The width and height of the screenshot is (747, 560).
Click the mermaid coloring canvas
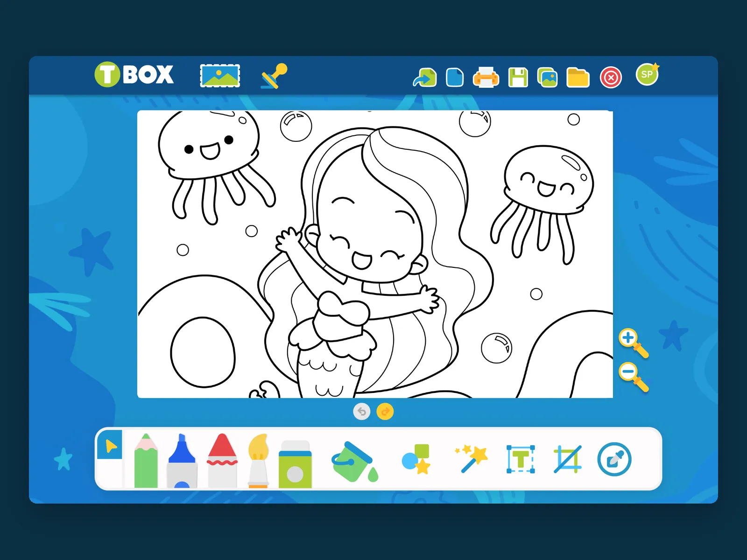pos(375,254)
